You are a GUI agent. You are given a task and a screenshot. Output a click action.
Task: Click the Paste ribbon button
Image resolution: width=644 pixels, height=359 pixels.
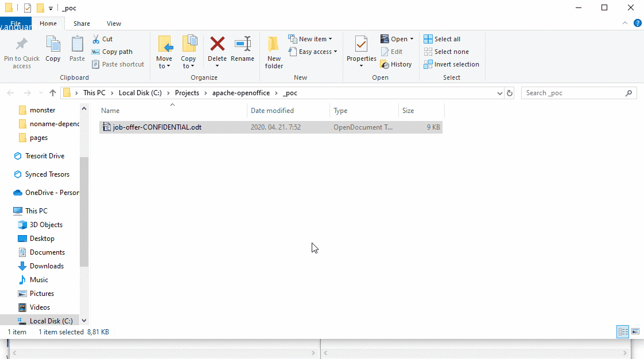pyautogui.click(x=77, y=49)
